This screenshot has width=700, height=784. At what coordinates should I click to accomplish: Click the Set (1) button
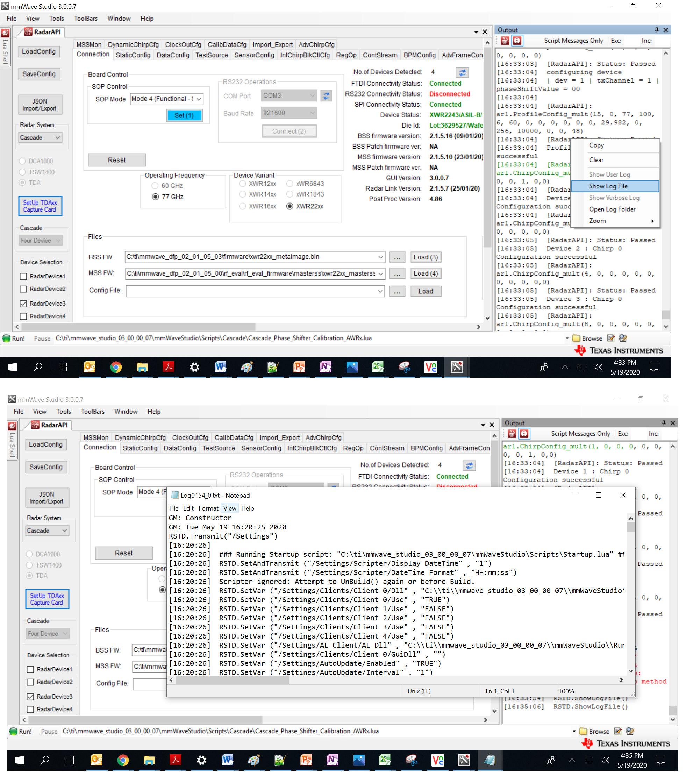[x=184, y=115]
